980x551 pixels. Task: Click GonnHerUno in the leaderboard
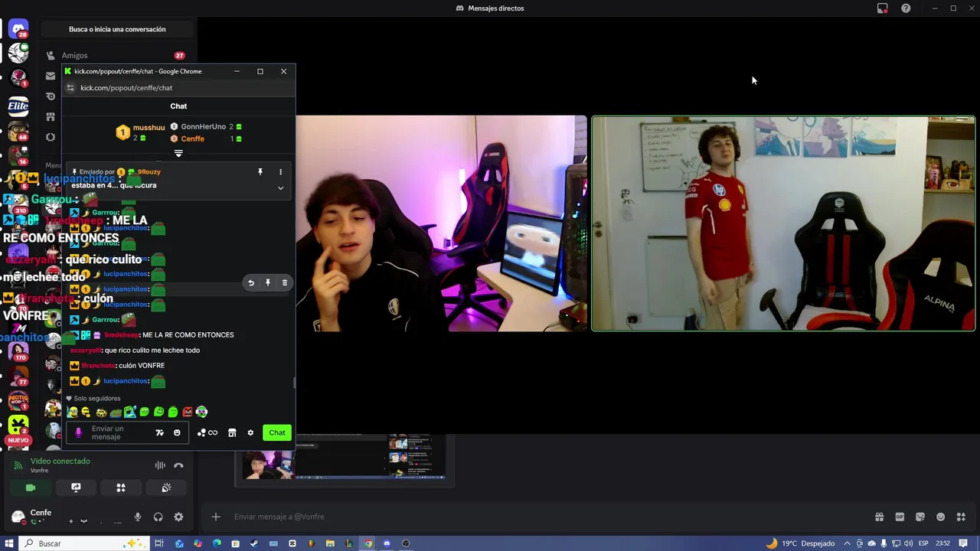click(x=203, y=126)
